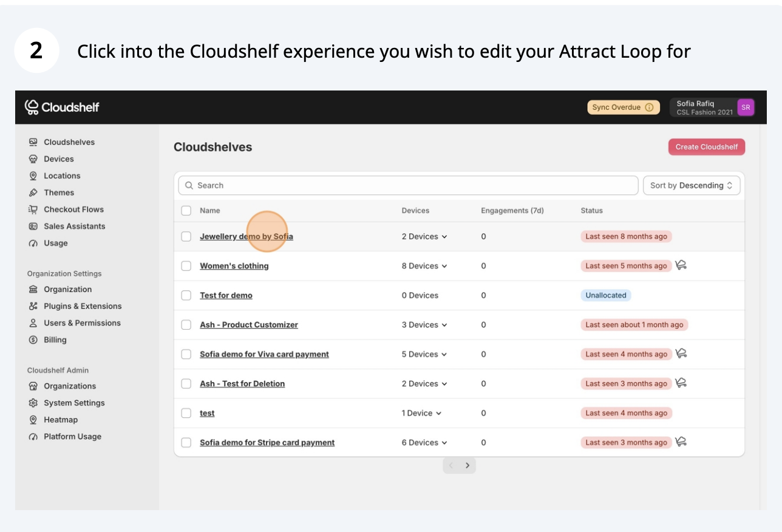Image resolution: width=782 pixels, height=532 pixels.
Task: Click the Cloudshelf logo icon
Action: click(x=32, y=107)
